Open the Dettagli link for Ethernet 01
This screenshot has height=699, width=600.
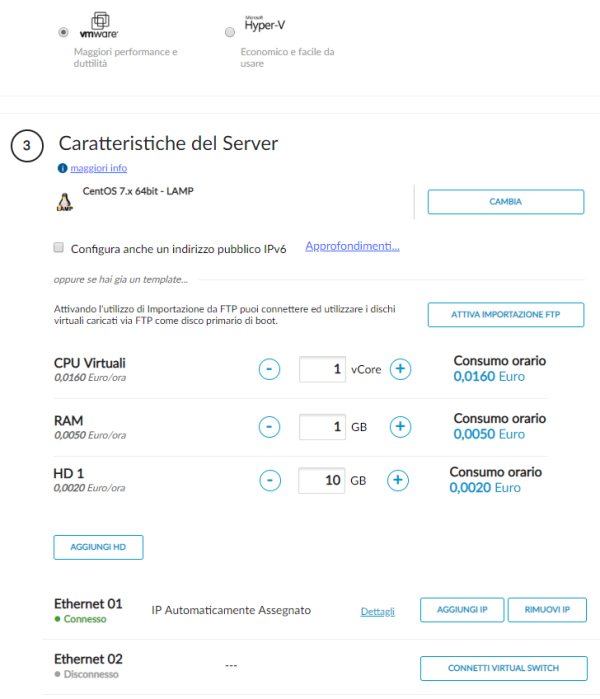click(x=378, y=611)
